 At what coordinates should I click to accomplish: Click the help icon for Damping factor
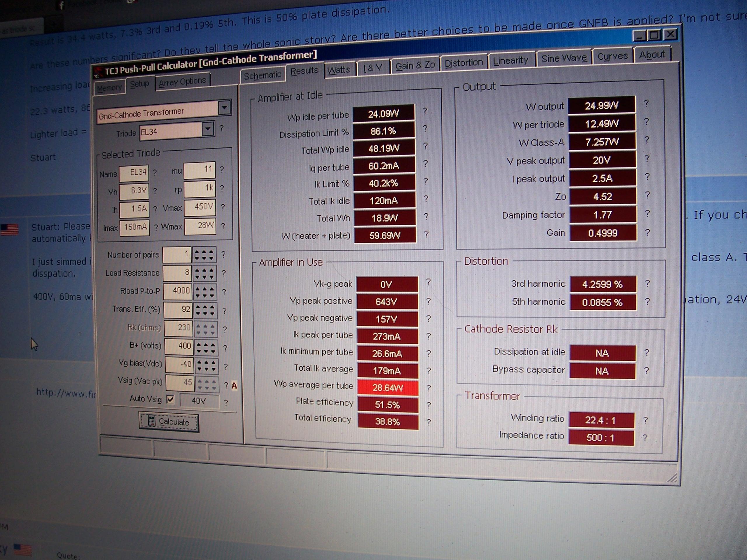pos(647,213)
